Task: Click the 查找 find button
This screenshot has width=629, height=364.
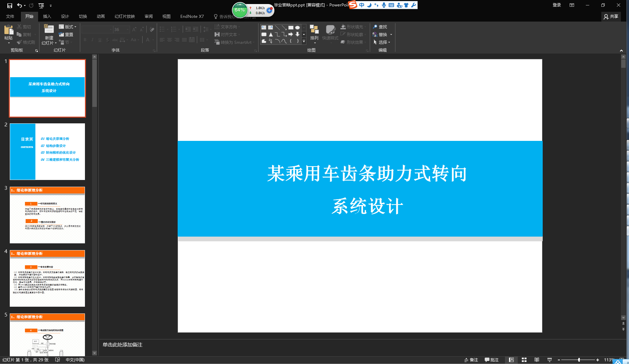Action: [380, 27]
